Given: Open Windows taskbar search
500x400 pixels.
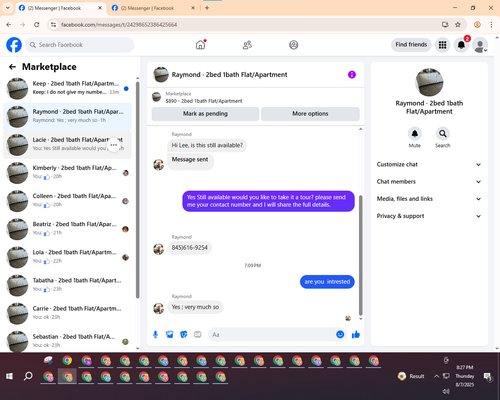Looking at the screenshot, I should (28, 376).
